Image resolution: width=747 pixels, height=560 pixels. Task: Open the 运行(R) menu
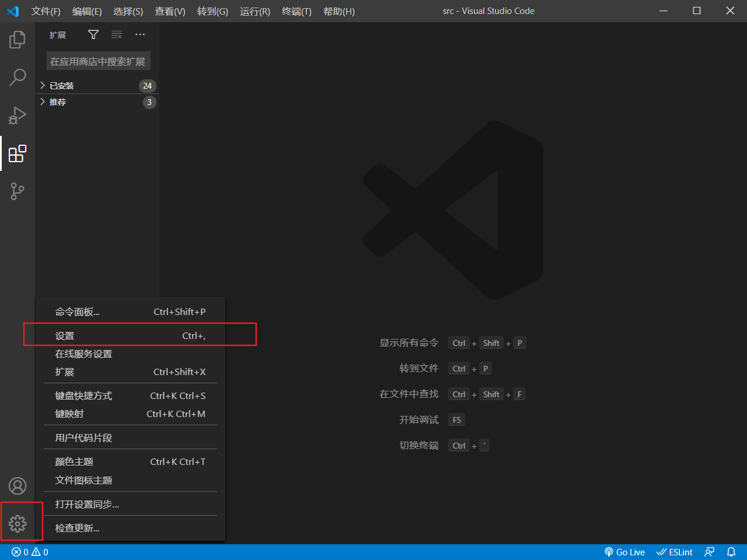(x=255, y=11)
